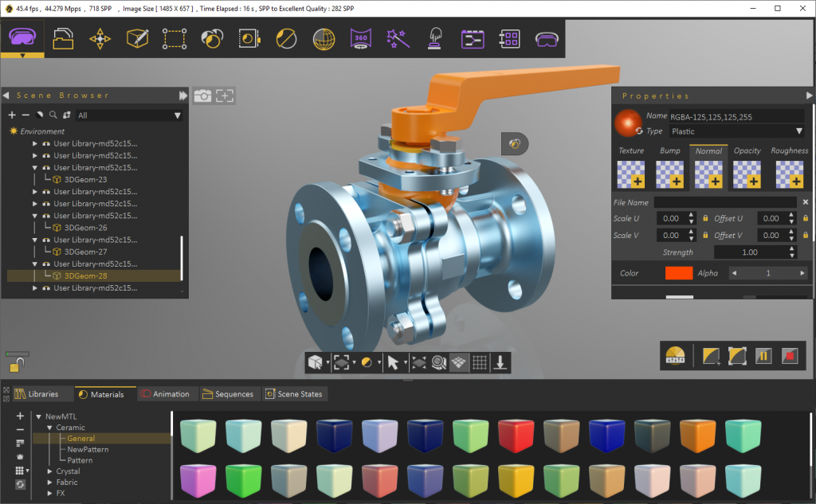Open the Opacity tab in Properties
The height and width of the screenshot is (504, 816).
coord(747,150)
